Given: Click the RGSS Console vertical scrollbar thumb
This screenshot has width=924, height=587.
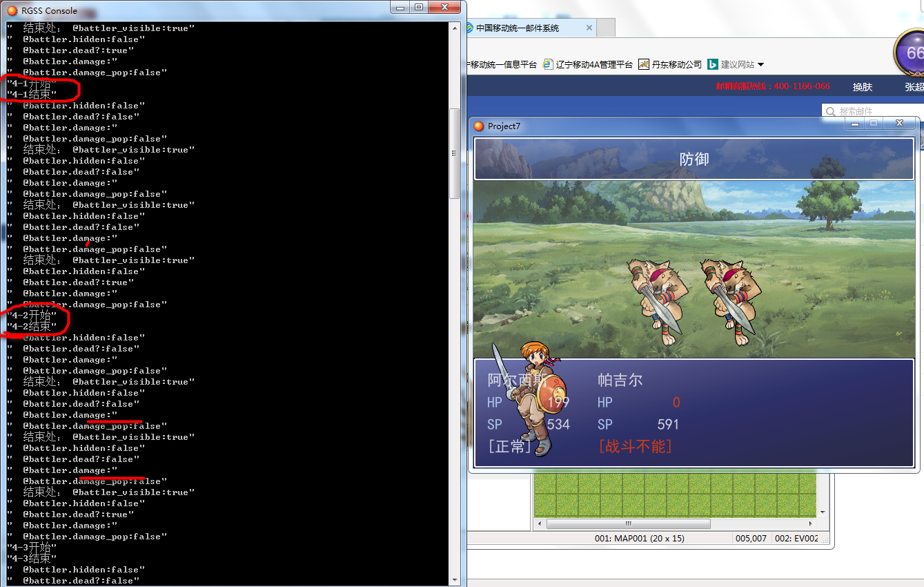Looking at the screenshot, I should pos(455,153).
